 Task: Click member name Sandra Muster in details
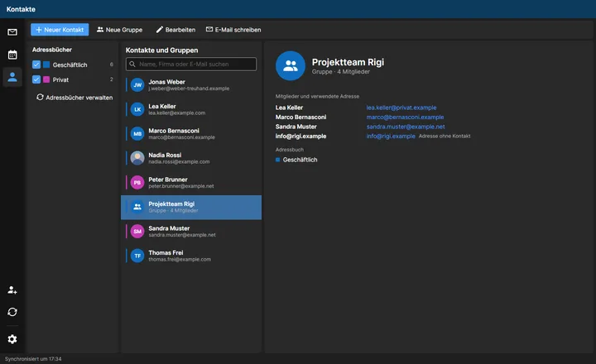pos(296,127)
